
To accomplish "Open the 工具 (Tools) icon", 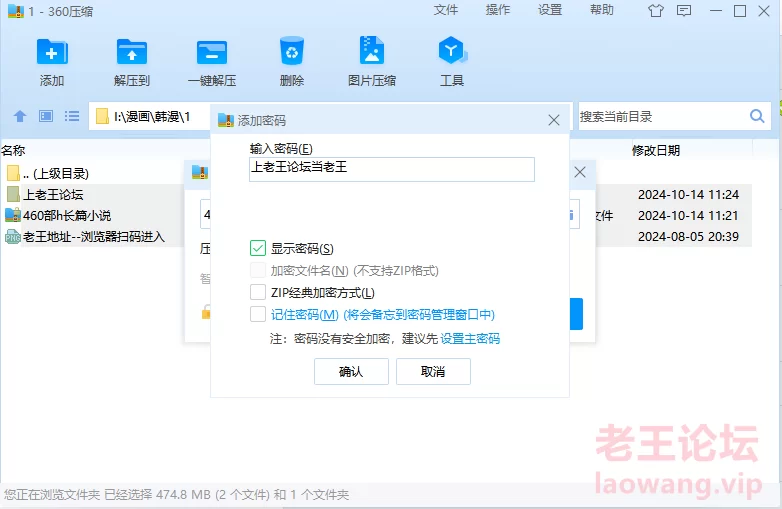I will pyautogui.click(x=452, y=50).
